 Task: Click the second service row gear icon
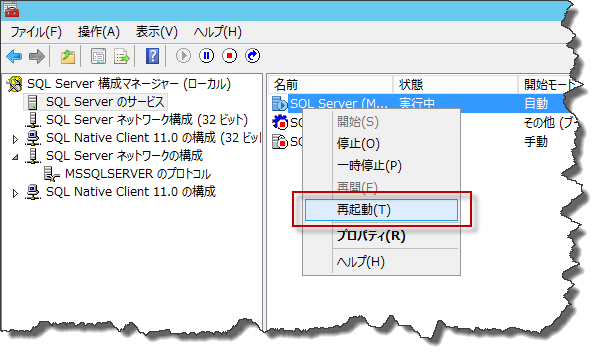(x=280, y=123)
